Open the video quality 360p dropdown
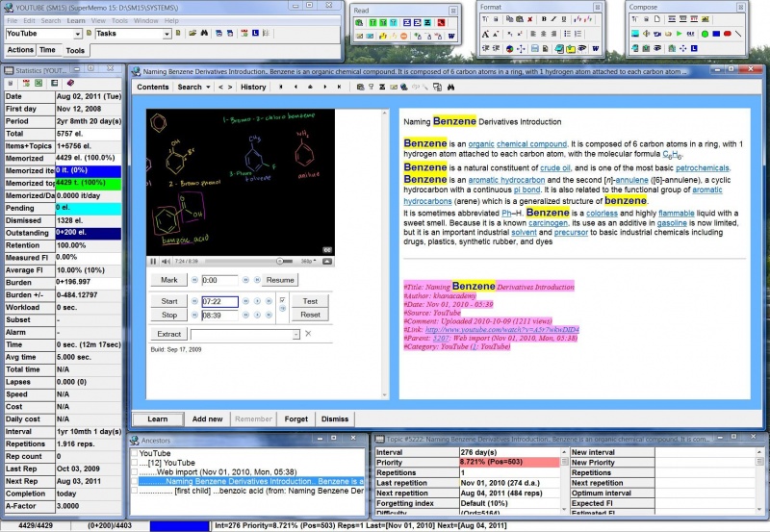Screen dimensions: 770x532 coord(308,261)
